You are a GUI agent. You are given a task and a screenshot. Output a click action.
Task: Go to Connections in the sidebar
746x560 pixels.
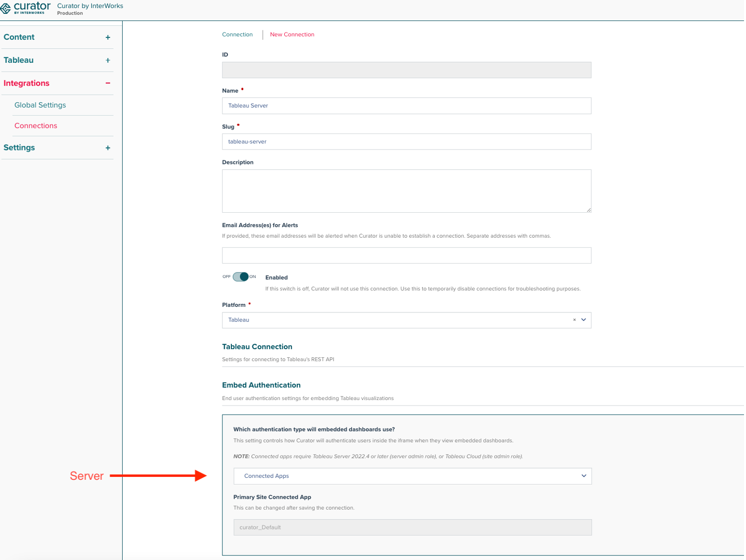36,126
